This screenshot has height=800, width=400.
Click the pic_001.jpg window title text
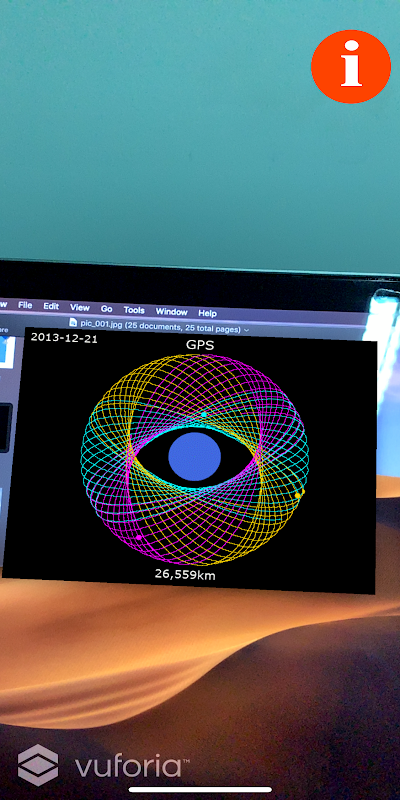[x=160, y=326]
